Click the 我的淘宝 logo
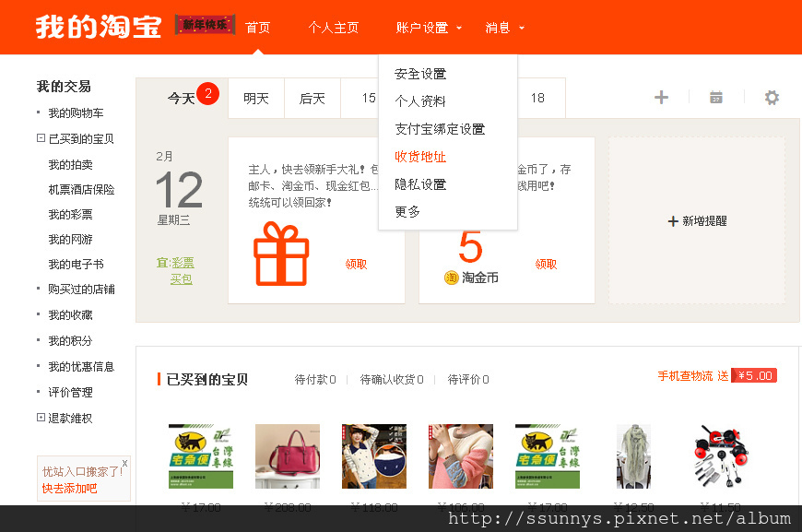Screen dimensions: 802x532 point(99,27)
